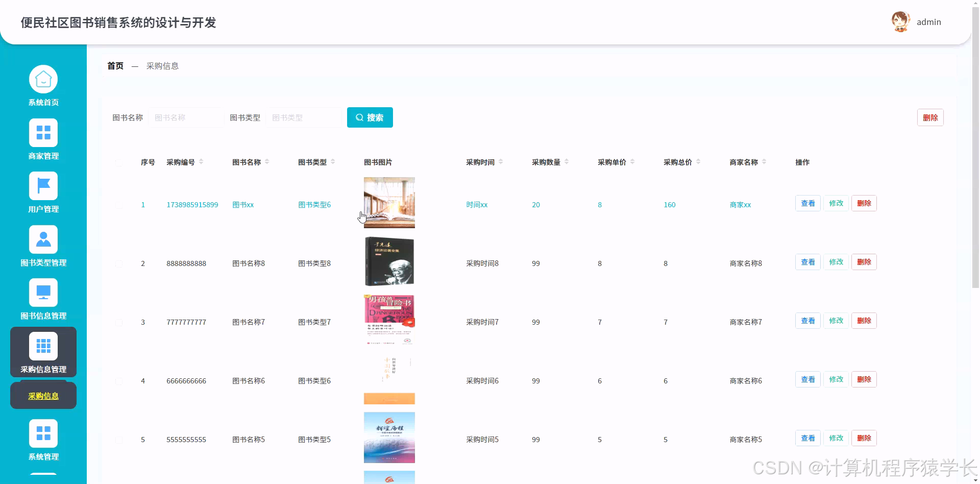Sort by 图书类型 column arrows
Viewport: 980px width, 484px height.
click(x=333, y=162)
